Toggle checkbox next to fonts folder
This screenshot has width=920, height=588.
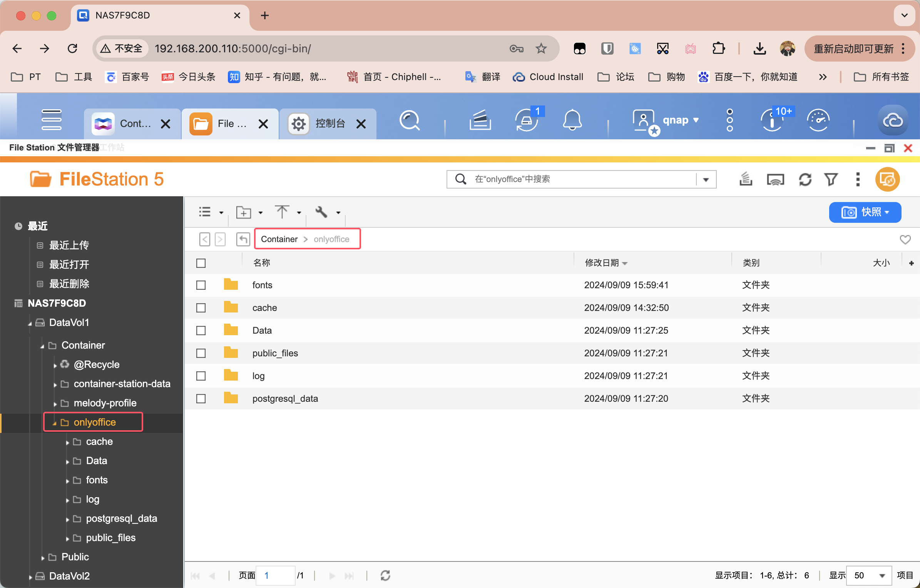click(x=201, y=285)
